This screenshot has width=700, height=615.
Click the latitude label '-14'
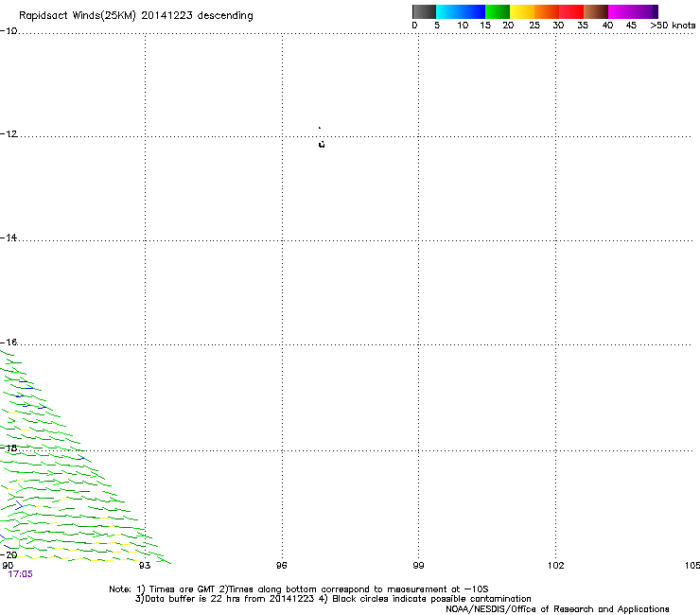[9, 237]
